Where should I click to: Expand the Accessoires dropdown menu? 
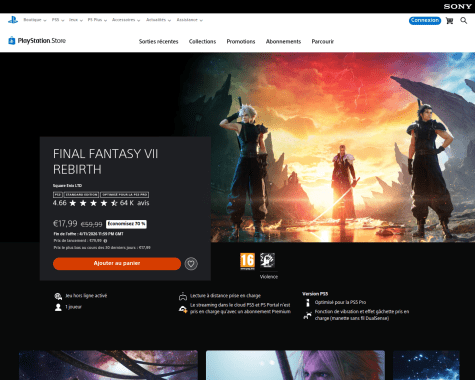pyautogui.click(x=126, y=20)
